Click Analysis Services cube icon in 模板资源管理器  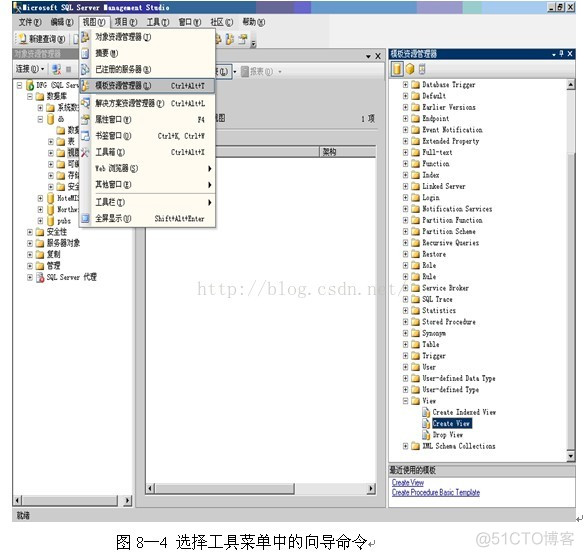[x=410, y=69]
